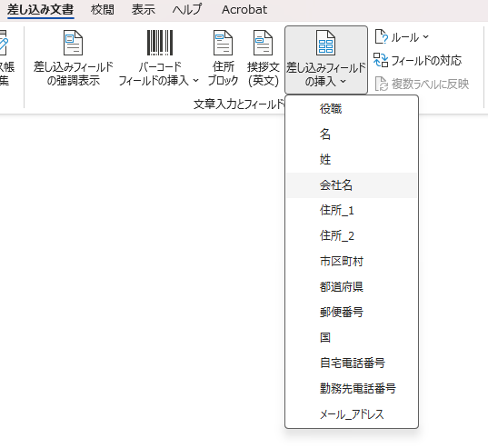Click the バーコード フィールドの挿入 barcode icon
488x448 pixels.
point(160,43)
